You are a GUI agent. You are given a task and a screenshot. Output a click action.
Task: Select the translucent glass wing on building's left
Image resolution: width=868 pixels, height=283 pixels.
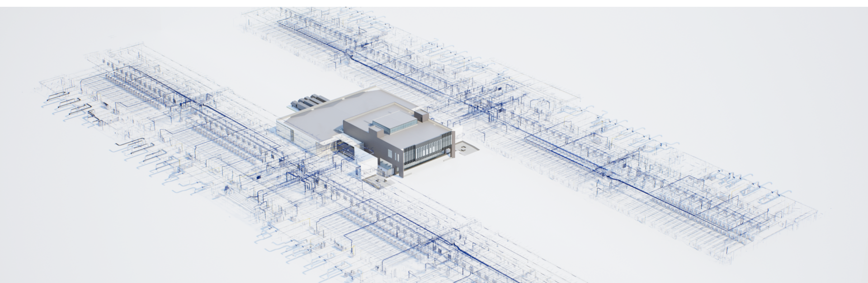coord(289,131)
